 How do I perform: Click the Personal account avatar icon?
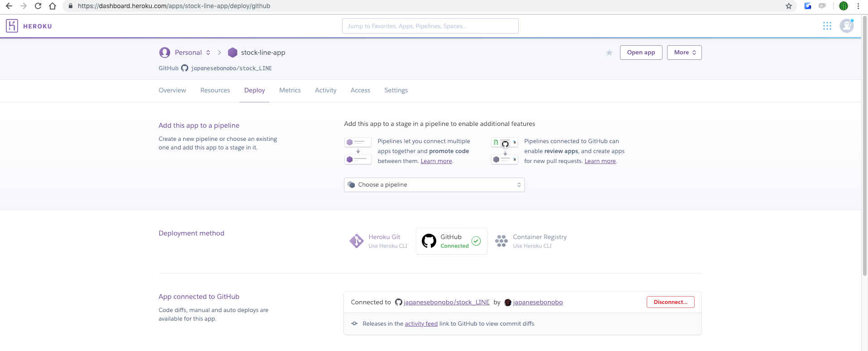(165, 53)
